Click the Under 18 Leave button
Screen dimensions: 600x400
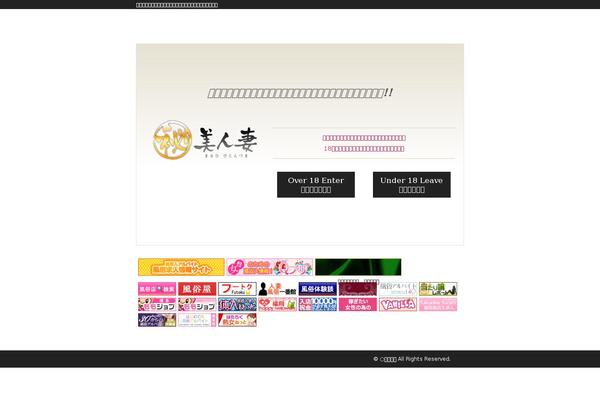pos(412,184)
